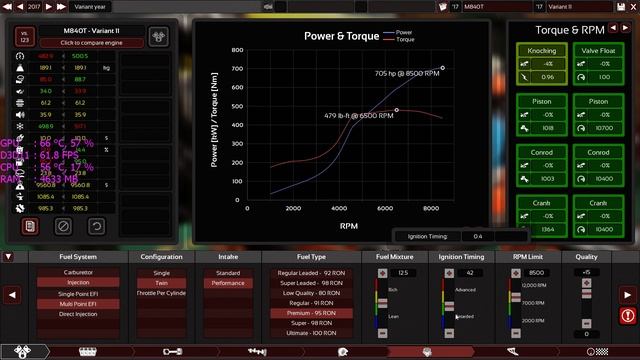Choose Throttle Per Cylinder configuration
The height and width of the screenshot is (360, 640).
point(162,293)
